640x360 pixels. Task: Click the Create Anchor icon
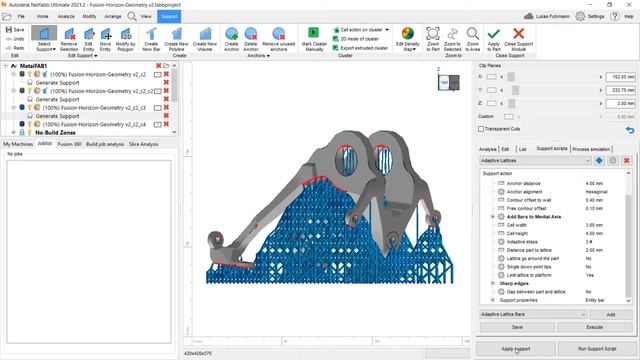point(231,33)
